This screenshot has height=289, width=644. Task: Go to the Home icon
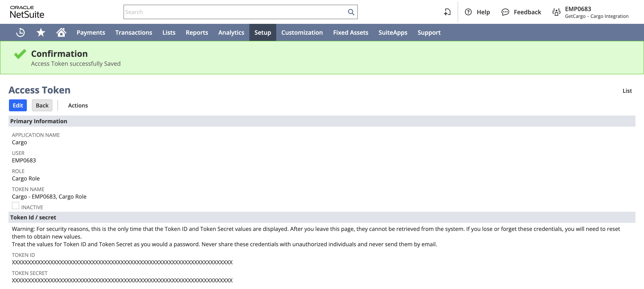pos(61,32)
